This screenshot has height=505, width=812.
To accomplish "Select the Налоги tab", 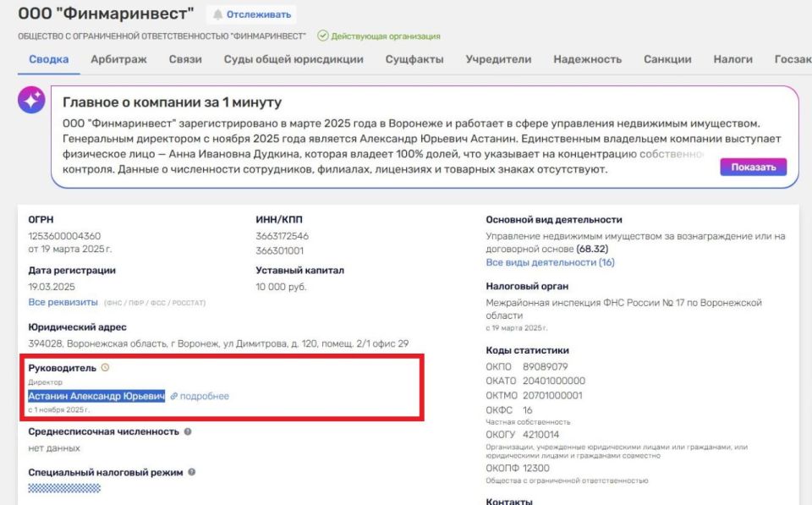I will 732,59.
